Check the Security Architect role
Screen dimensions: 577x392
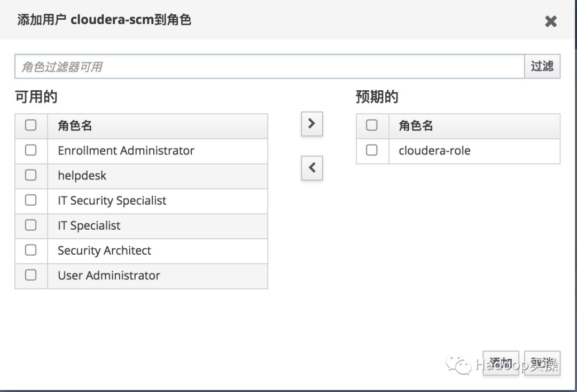click(x=31, y=250)
